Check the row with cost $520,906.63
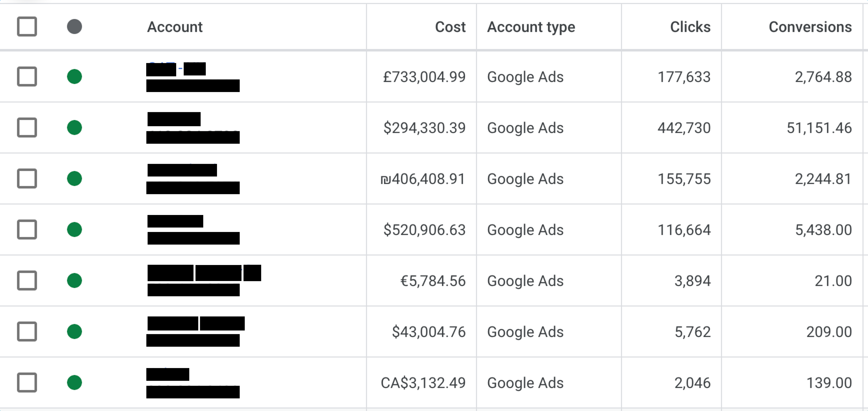The width and height of the screenshot is (868, 411). click(x=27, y=230)
